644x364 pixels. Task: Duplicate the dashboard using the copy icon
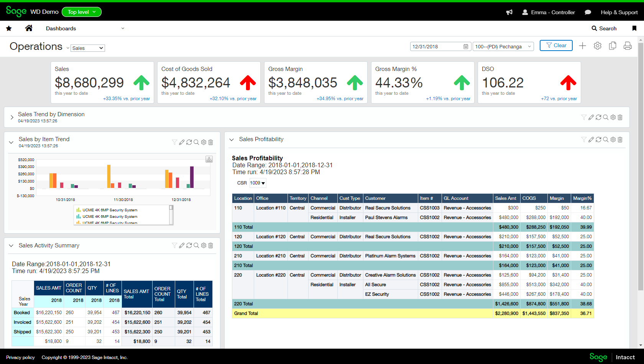(612, 46)
